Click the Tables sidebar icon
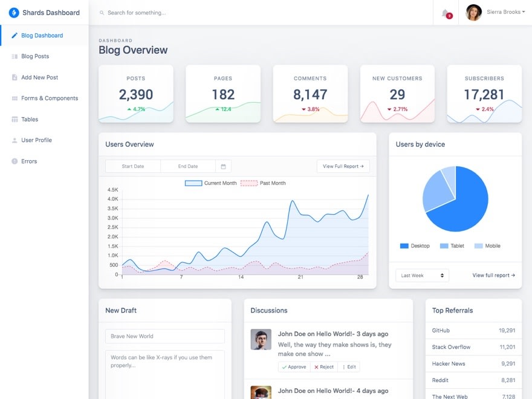 click(15, 119)
